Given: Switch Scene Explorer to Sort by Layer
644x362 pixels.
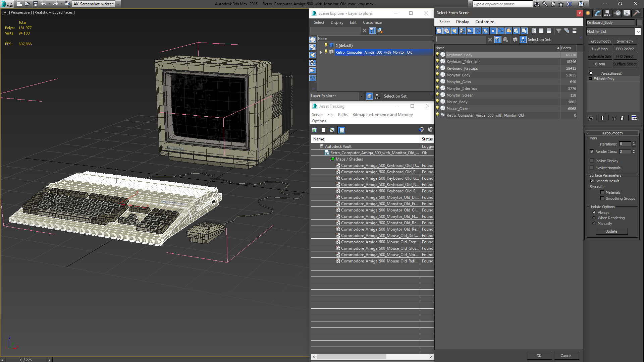Looking at the screenshot, I should 369,96.
